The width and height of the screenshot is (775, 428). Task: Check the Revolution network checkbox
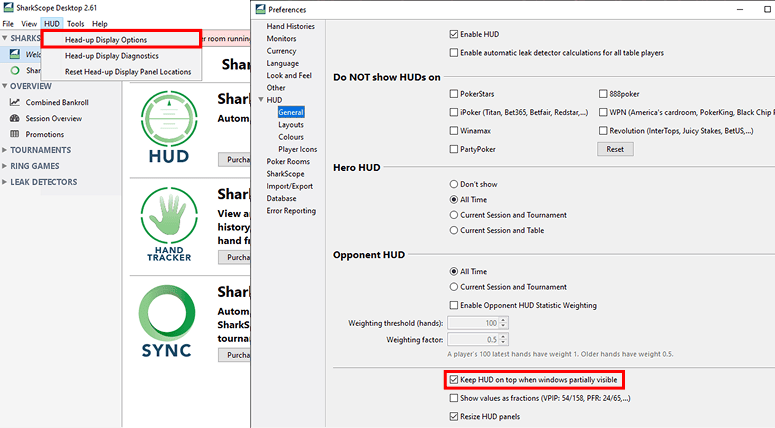tap(603, 130)
